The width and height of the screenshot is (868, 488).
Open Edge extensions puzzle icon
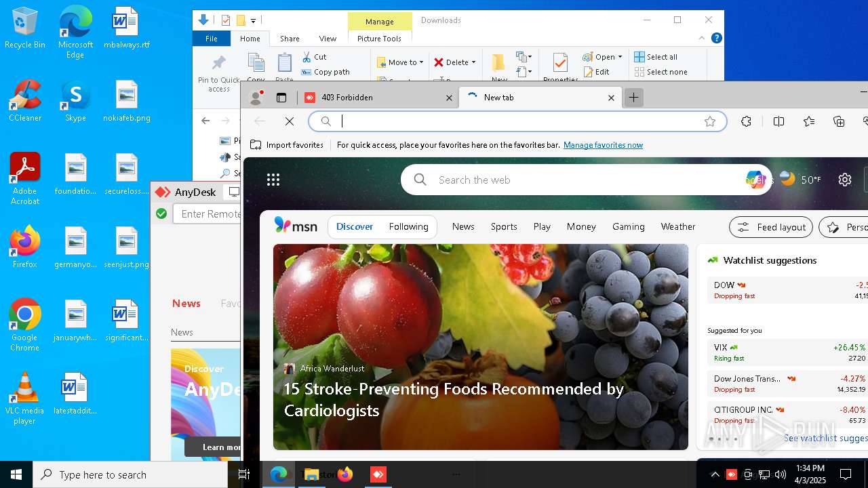746,121
